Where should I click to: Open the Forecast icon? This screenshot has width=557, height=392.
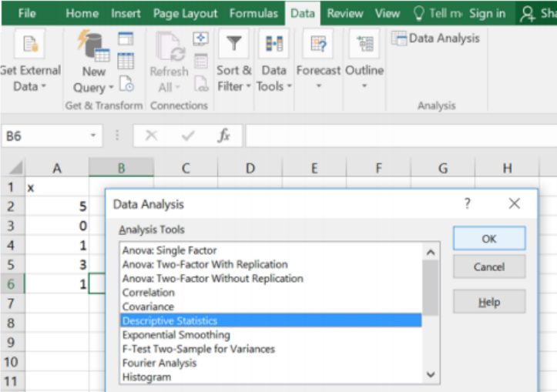coord(318,44)
